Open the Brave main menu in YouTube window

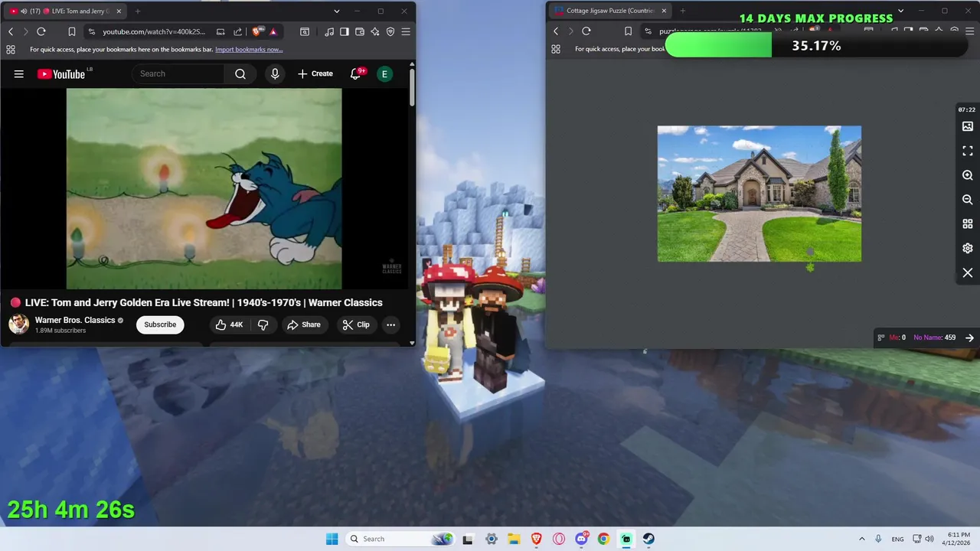pyautogui.click(x=406, y=31)
